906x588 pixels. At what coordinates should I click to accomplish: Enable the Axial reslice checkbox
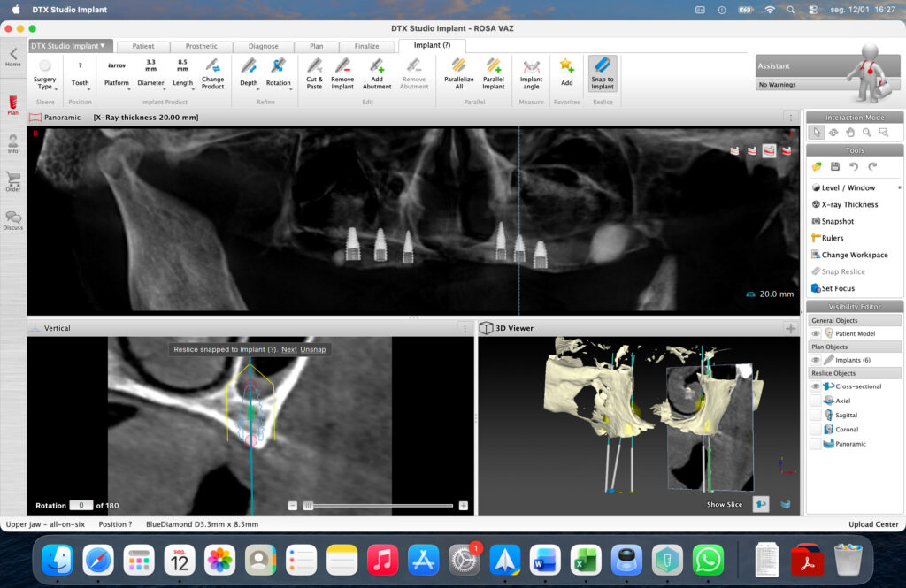(x=816, y=401)
